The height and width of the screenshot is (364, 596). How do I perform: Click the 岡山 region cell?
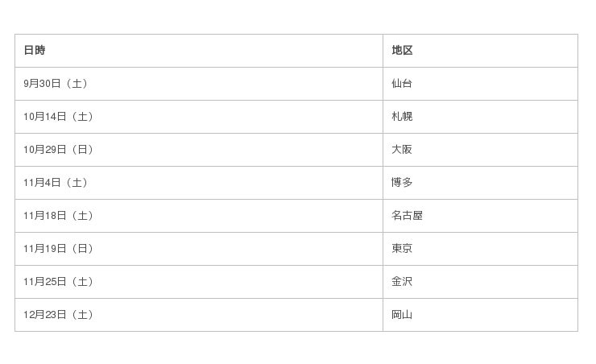[402, 315]
